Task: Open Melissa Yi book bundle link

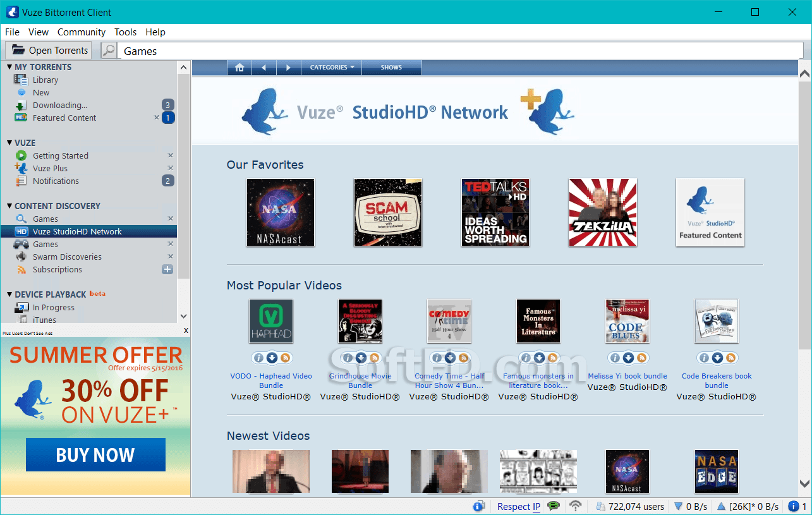Action: tap(627, 376)
